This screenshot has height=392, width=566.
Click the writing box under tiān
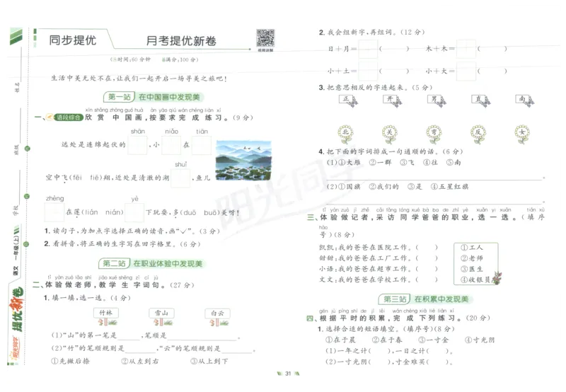[x=202, y=145]
